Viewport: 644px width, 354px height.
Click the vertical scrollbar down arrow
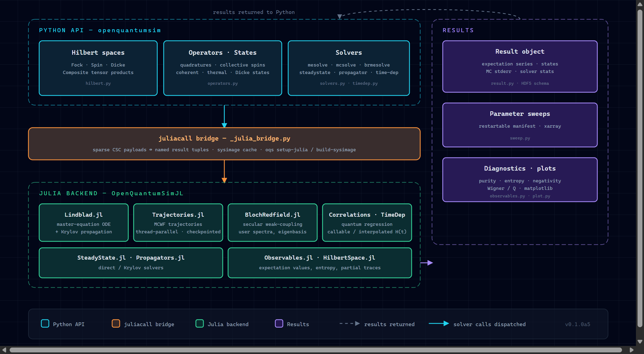[640, 342]
